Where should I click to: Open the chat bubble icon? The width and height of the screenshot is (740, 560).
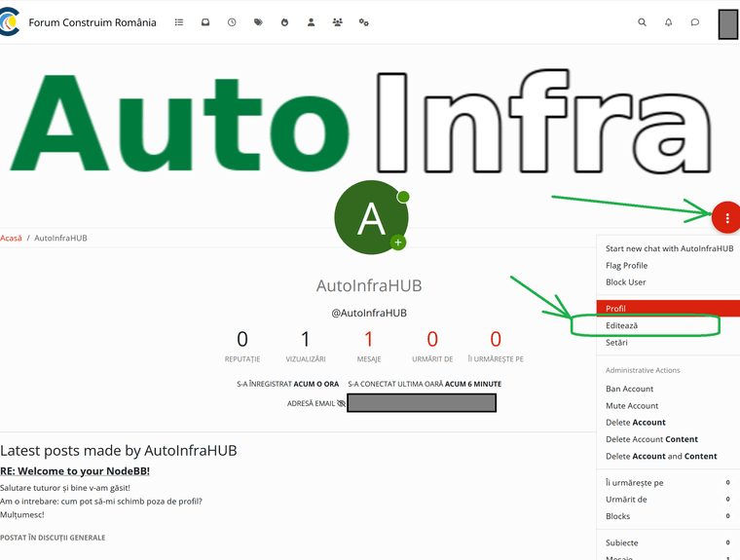(695, 22)
